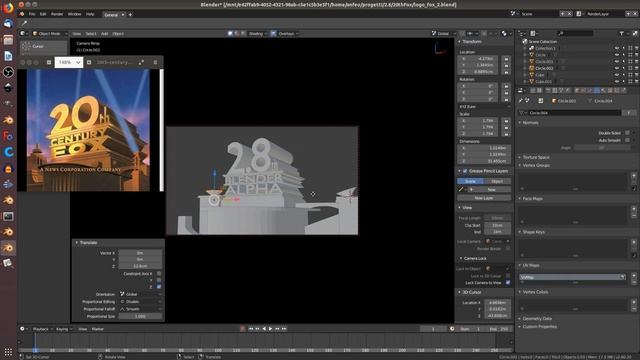
Task: Collapse the Translate operator panel
Action: (x=76, y=242)
